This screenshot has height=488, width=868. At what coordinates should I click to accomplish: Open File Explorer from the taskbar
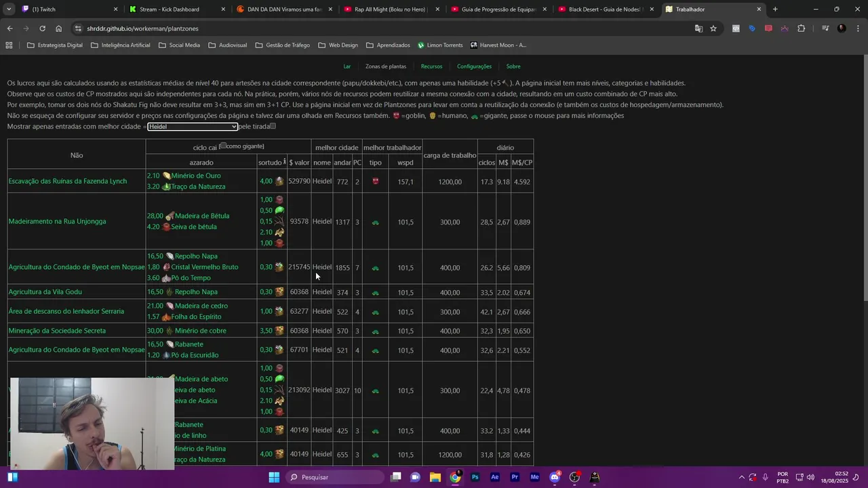pyautogui.click(x=435, y=477)
